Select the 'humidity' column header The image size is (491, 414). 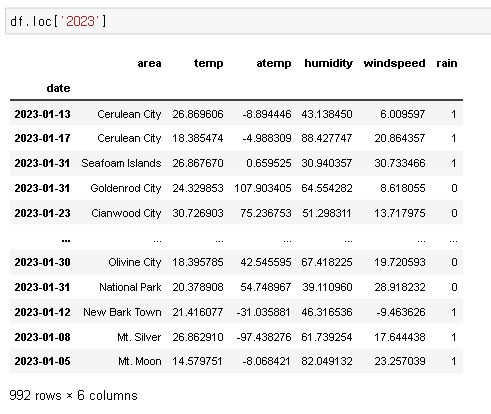(x=328, y=63)
